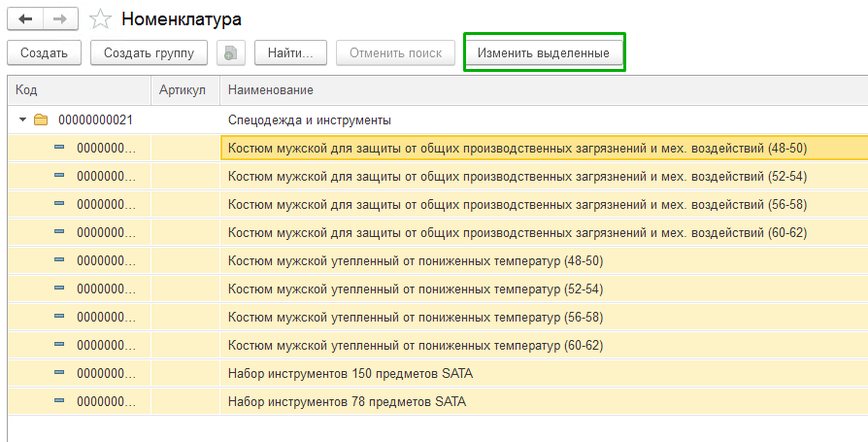The height and width of the screenshot is (442, 868).
Task: Select Костюм мужской утепленный (60-62) row
Action: pyautogui.click(x=415, y=345)
